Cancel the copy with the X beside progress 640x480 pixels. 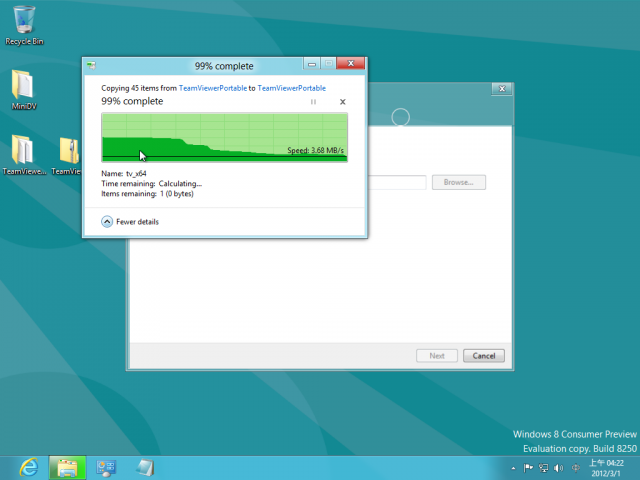(342, 102)
